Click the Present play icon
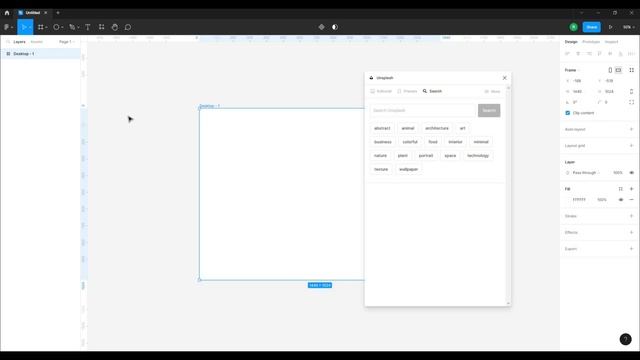Image resolution: width=640 pixels, height=360 pixels. (611, 27)
